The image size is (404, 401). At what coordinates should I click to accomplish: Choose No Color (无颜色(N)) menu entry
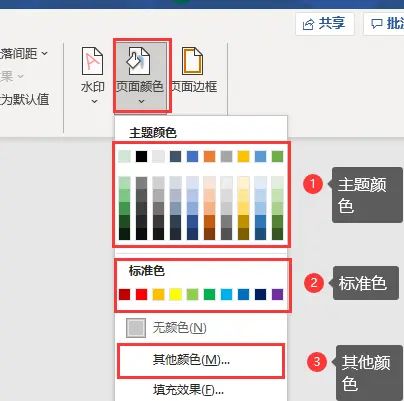[201, 328]
